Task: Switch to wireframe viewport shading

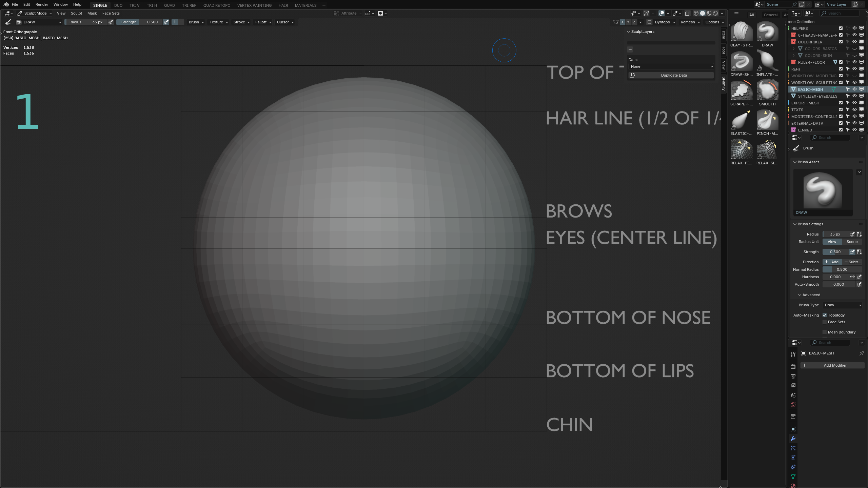Action: [x=696, y=13]
